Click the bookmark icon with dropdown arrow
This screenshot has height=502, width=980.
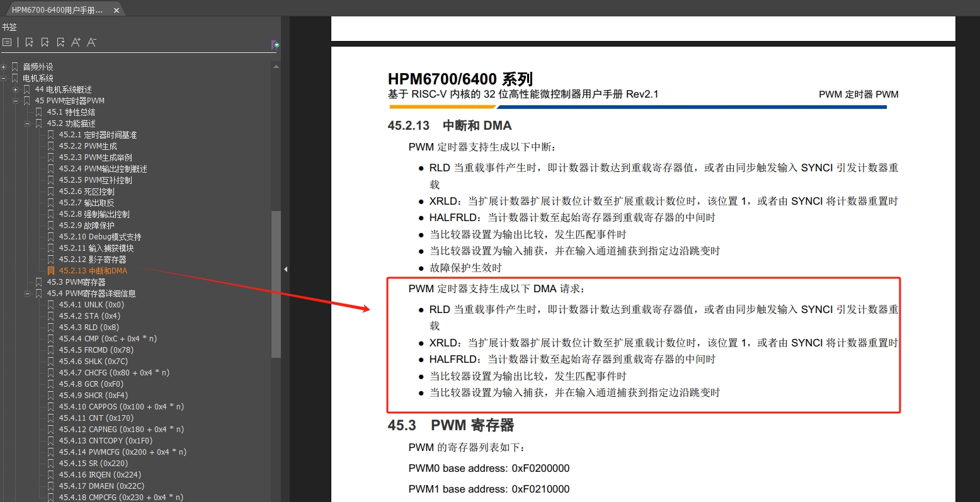coord(60,42)
